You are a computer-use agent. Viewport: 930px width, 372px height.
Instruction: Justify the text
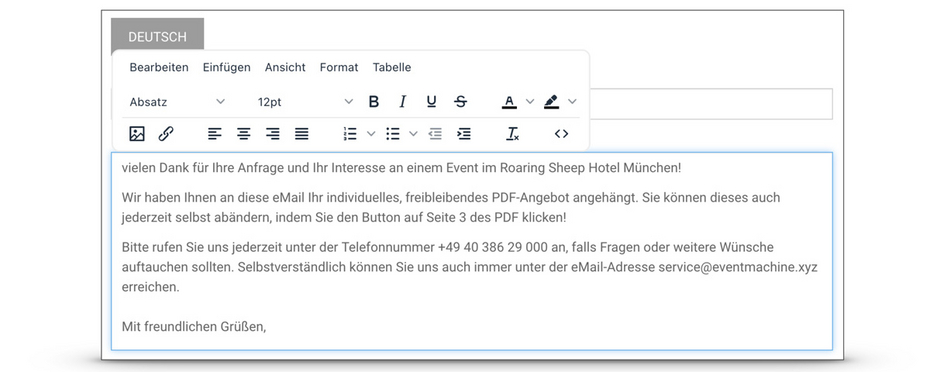302,134
